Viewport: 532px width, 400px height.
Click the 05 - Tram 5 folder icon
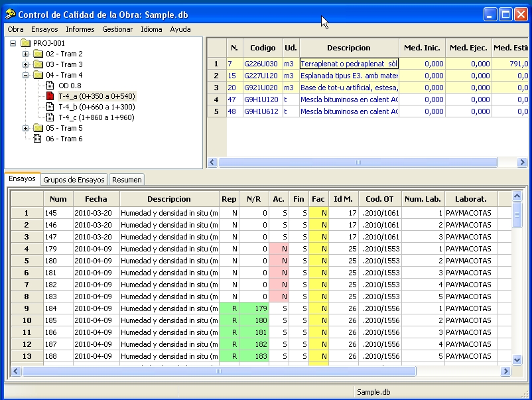pos(38,128)
